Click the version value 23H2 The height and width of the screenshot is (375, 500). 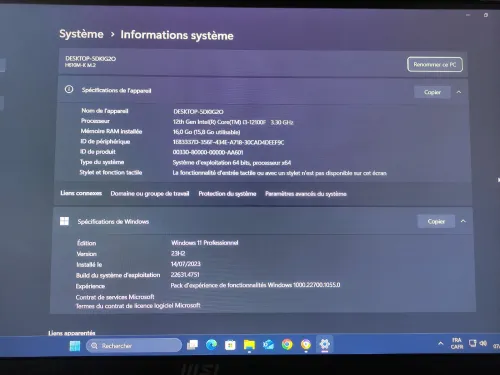tap(178, 253)
